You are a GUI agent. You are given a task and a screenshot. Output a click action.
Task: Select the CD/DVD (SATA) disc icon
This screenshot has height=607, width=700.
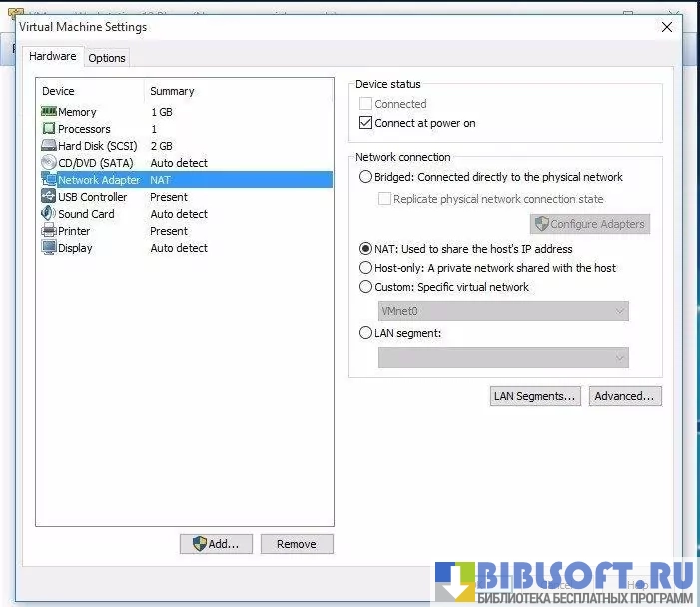(x=49, y=163)
